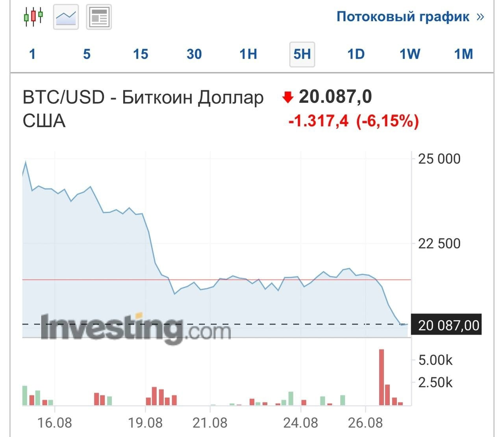Click the Investing.com watermark logo
Screen dimensions: 504x437
[136, 328]
